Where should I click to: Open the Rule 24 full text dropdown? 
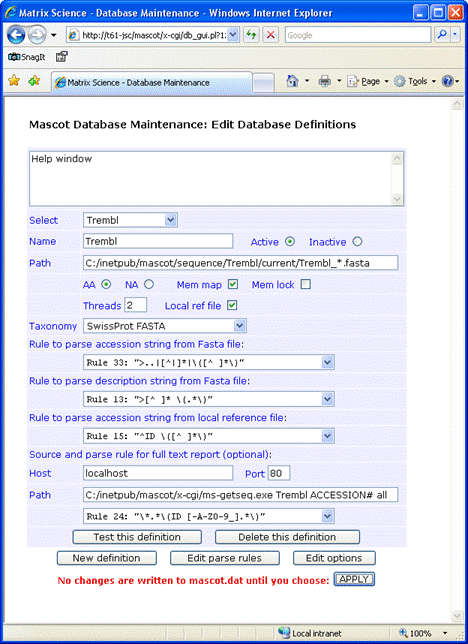[x=209, y=516]
